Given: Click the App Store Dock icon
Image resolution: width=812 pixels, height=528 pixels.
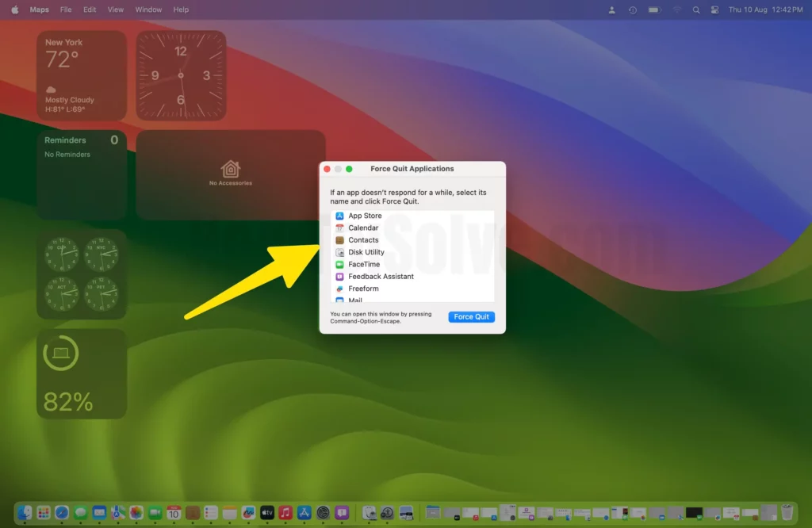Looking at the screenshot, I should coord(304,512).
